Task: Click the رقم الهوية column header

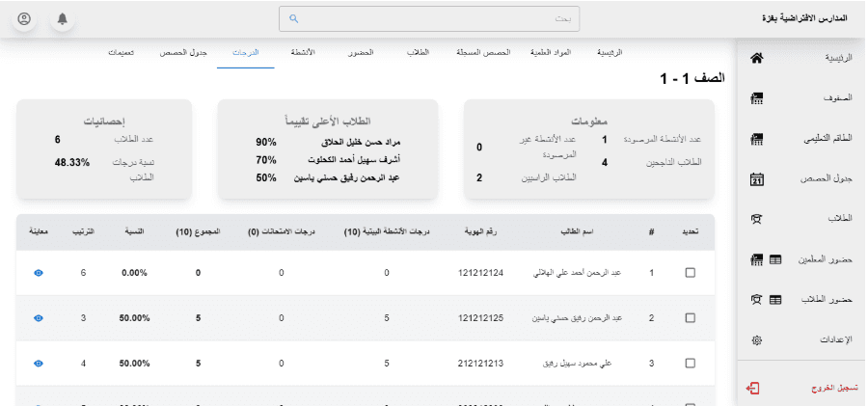Action: point(481,232)
